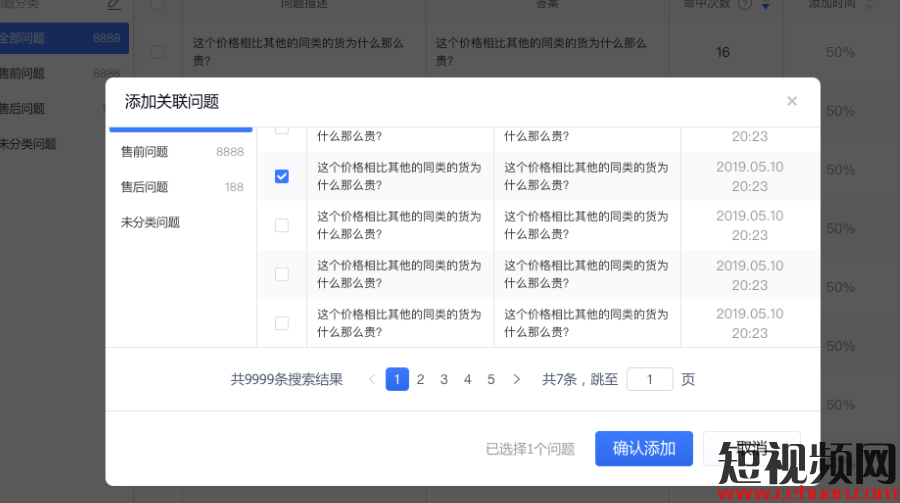Click the page jump input field
The width and height of the screenshot is (900, 503).
tap(650, 379)
